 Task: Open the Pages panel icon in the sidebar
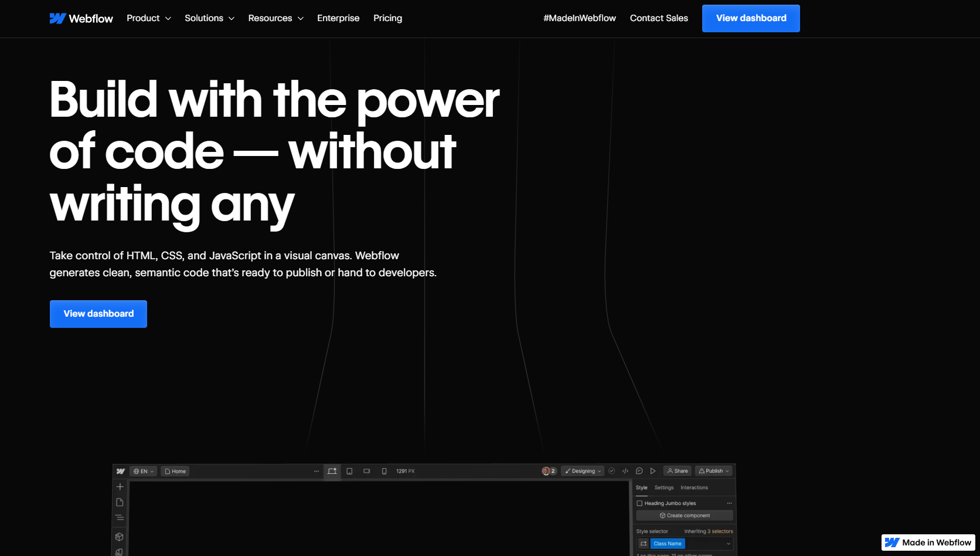coord(120,502)
